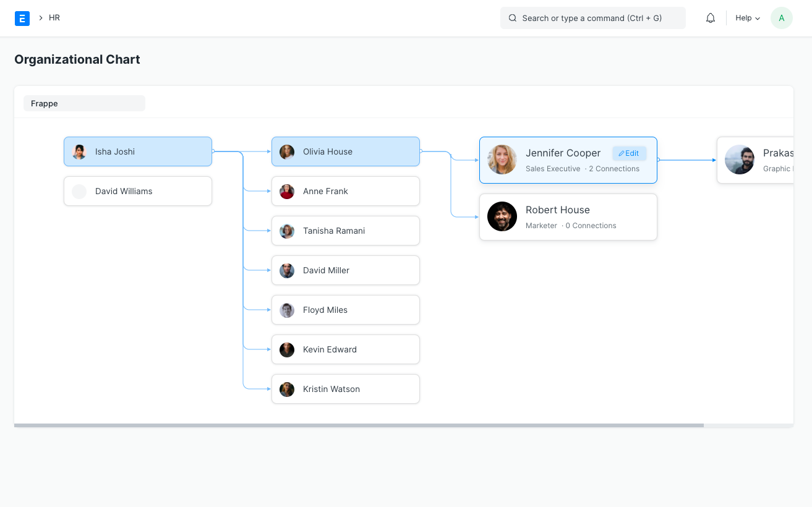Select the Isha Joshi node
Screen dimensions: 812x507
click(x=137, y=151)
